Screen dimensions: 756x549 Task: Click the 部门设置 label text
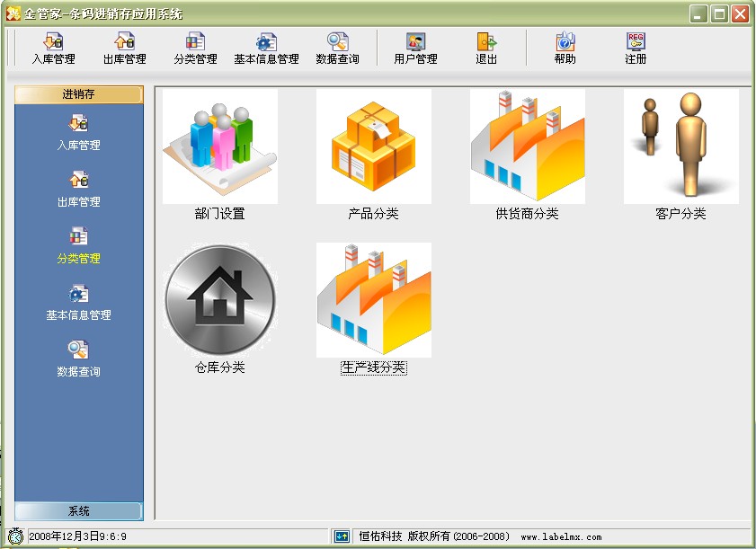pos(220,214)
